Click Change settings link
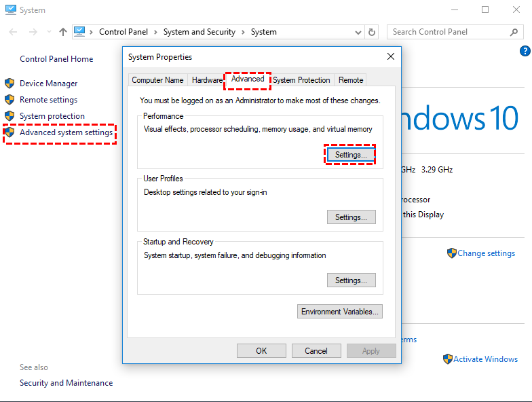 [x=486, y=253]
